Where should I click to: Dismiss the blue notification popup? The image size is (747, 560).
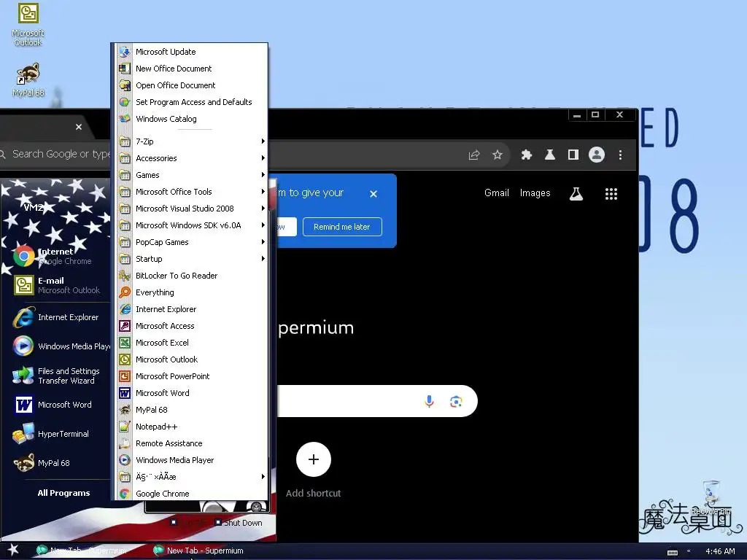[373, 194]
